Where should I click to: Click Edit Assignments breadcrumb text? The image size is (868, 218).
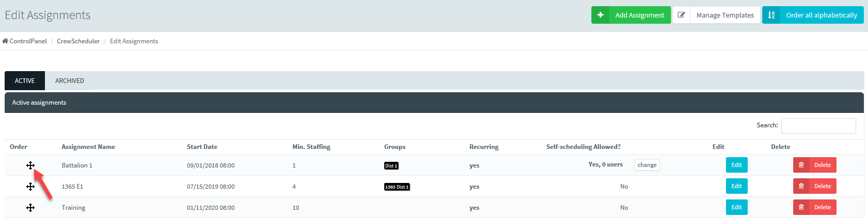[134, 41]
